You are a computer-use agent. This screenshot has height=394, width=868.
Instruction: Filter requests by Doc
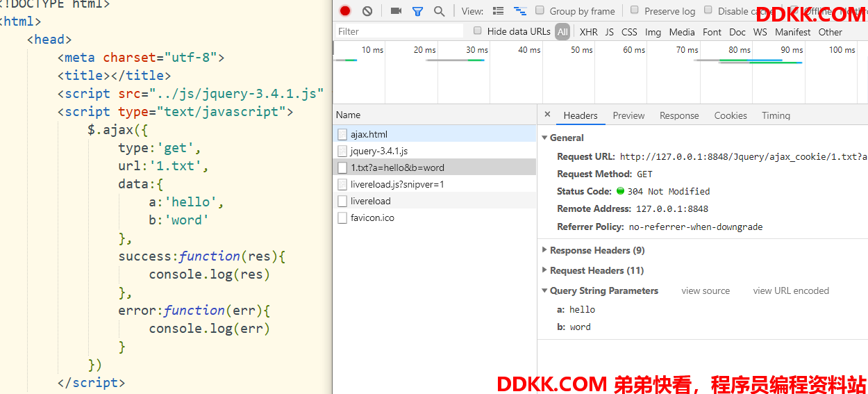(737, 32)
